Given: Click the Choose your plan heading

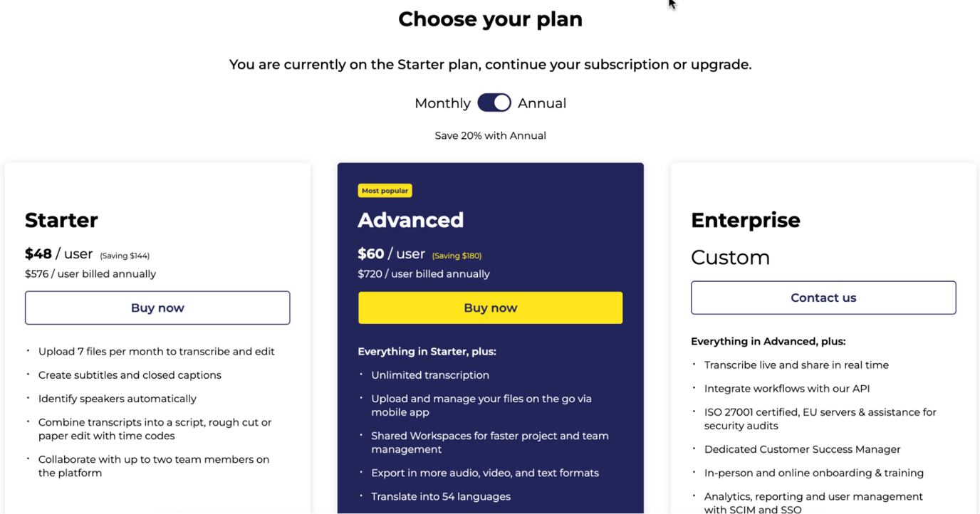Looking at the screenshot, I should click(x=490, y=19).
